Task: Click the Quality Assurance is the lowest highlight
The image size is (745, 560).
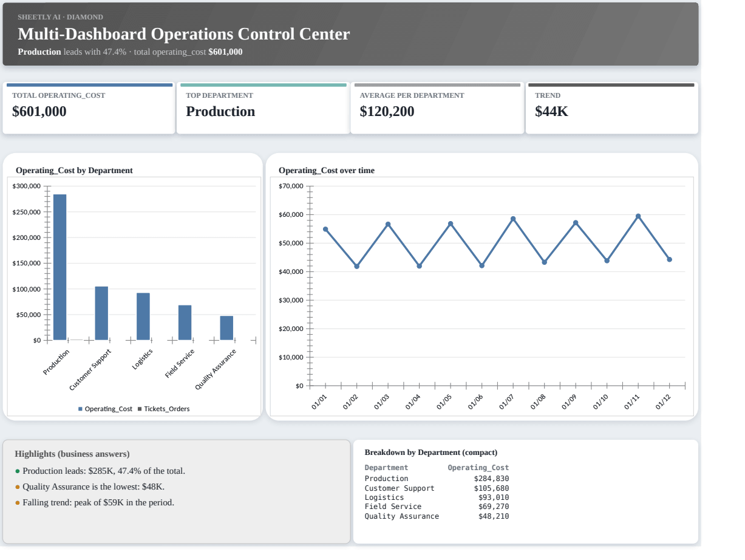Action: [90, 487]
